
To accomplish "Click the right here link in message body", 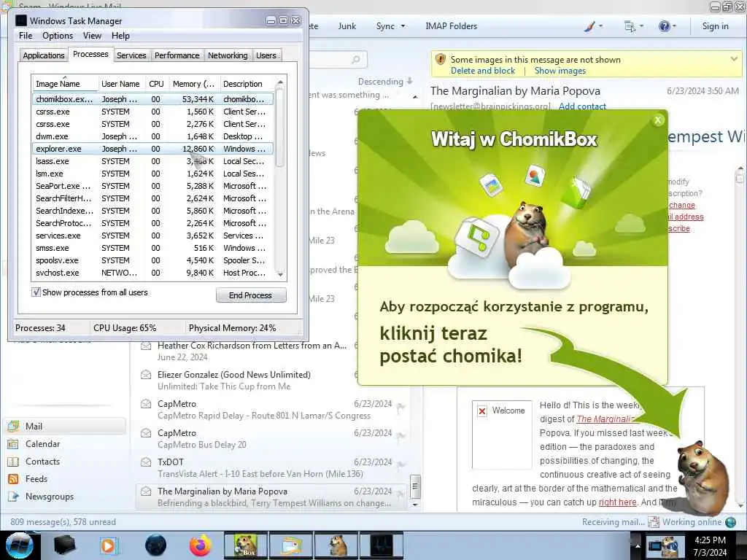I will pyautogui.click(x=617, y=502).
